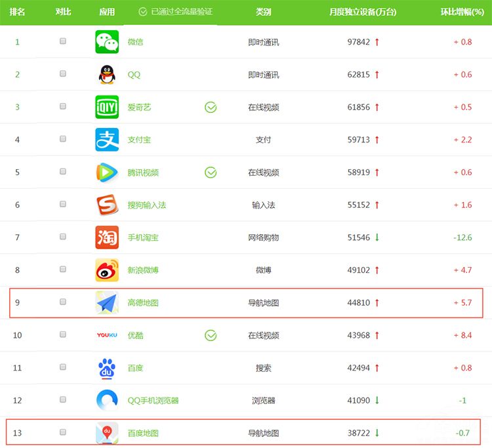Viewport: 492px width, 448px height.
Task: Click the WeChat app icon
Action: pyautogui.click(x=107, y=42)
